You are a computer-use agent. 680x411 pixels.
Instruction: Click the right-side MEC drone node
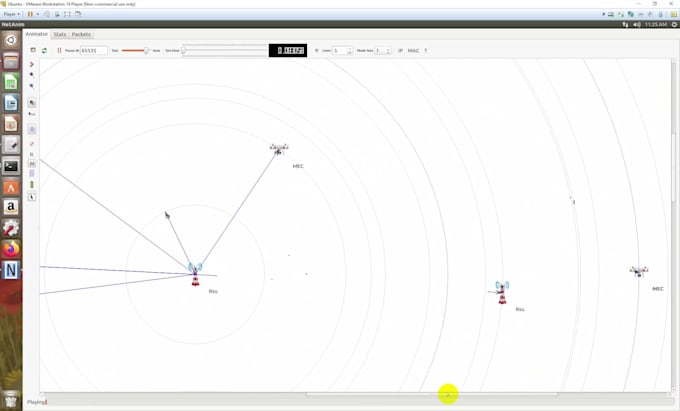(x=639, y=271)
